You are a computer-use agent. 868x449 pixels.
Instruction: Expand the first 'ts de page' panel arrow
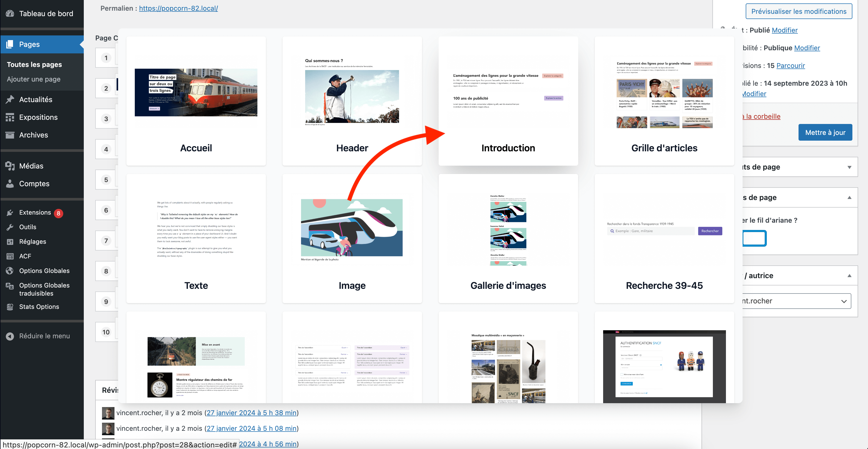pyautogui.click(x=849, y=167)
